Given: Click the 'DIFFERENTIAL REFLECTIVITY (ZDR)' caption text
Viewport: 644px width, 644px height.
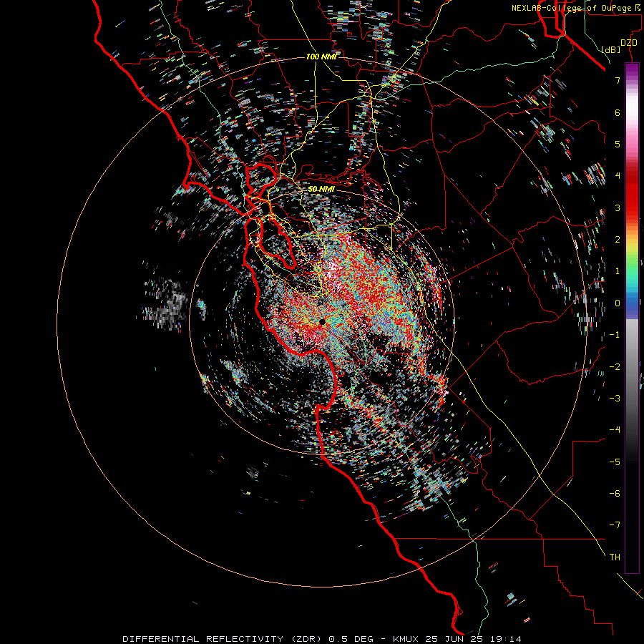Looking at the screenshot, I should (223, 639).
